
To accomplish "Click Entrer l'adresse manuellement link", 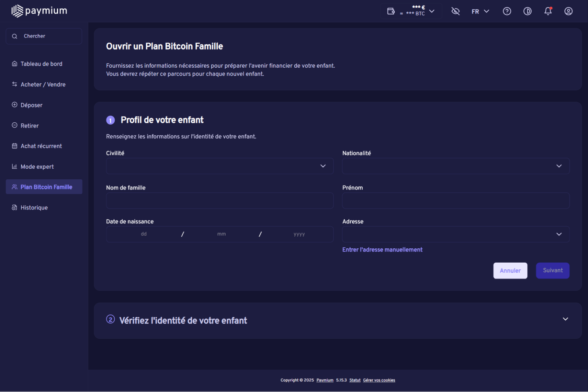I will [382, 250].
